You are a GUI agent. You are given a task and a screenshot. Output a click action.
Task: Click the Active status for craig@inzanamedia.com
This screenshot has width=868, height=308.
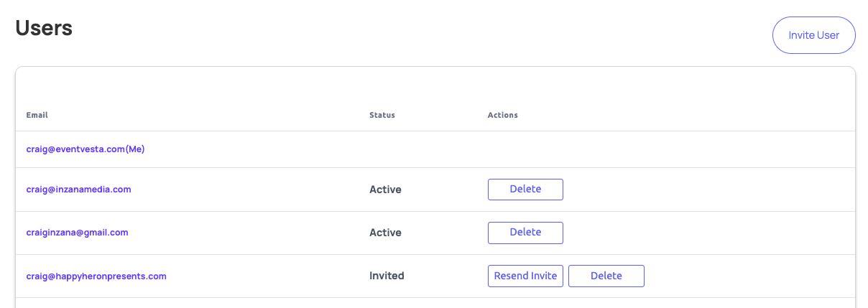tap(385, 190)
